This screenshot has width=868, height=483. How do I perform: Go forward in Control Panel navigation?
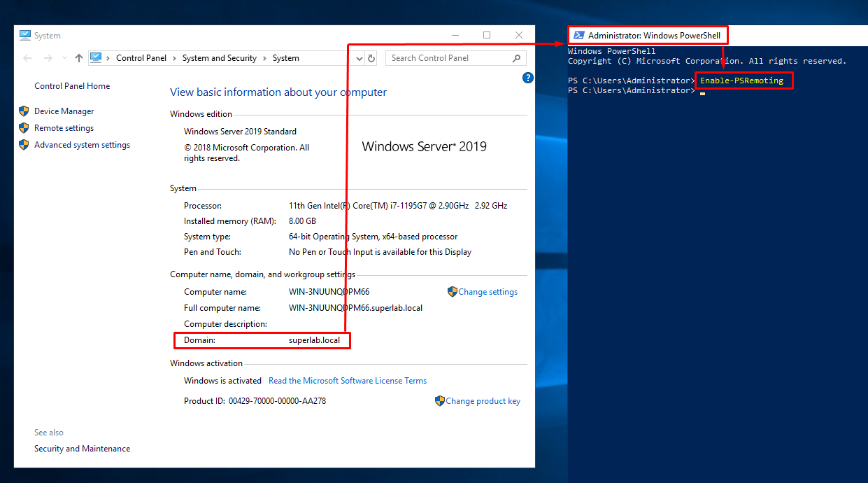pos(48,58)
